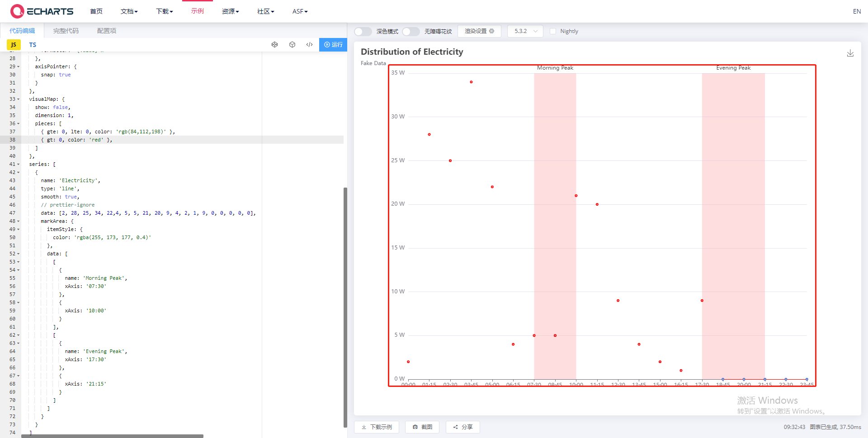Collapse code fold at line 48 markArea
This screenshot has height=438, width=868.
19,221
